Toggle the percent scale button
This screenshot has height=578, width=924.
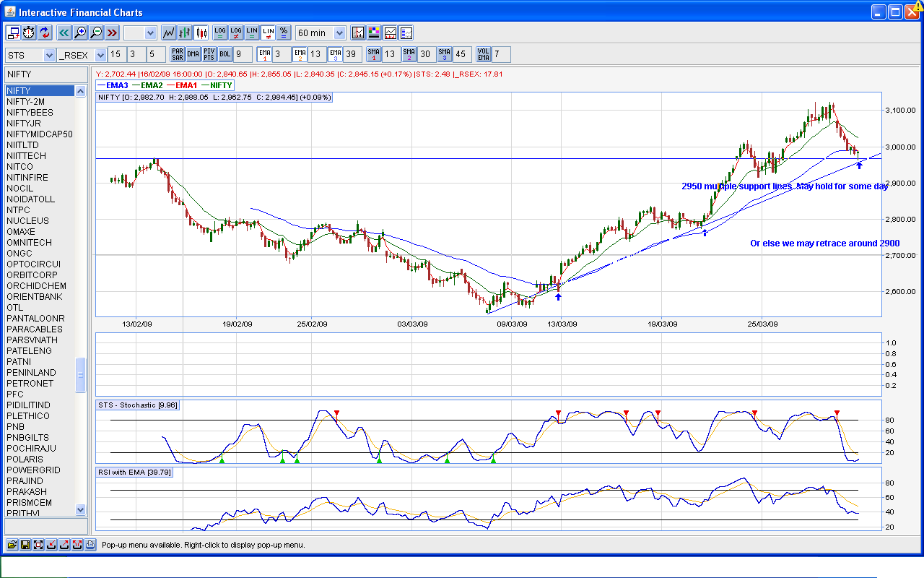[x=284, y=33]
